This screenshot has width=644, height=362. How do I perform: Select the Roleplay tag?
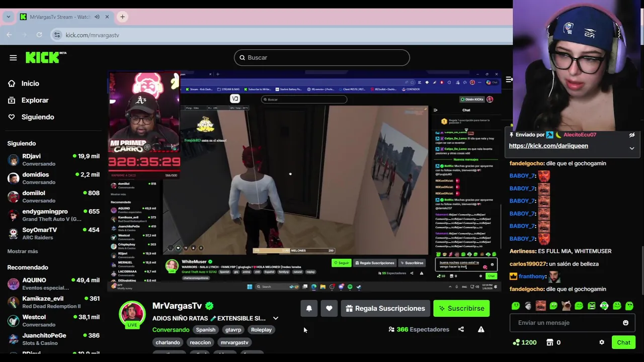261,330
